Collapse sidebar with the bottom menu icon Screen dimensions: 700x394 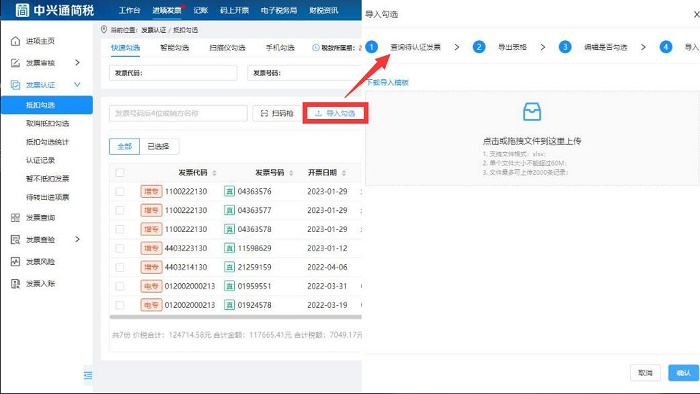[x=88, y=375]
